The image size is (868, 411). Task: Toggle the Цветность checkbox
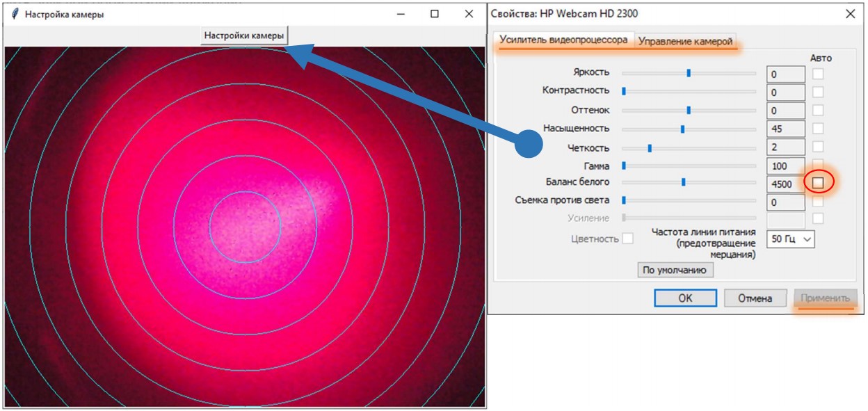click(628, 239)
